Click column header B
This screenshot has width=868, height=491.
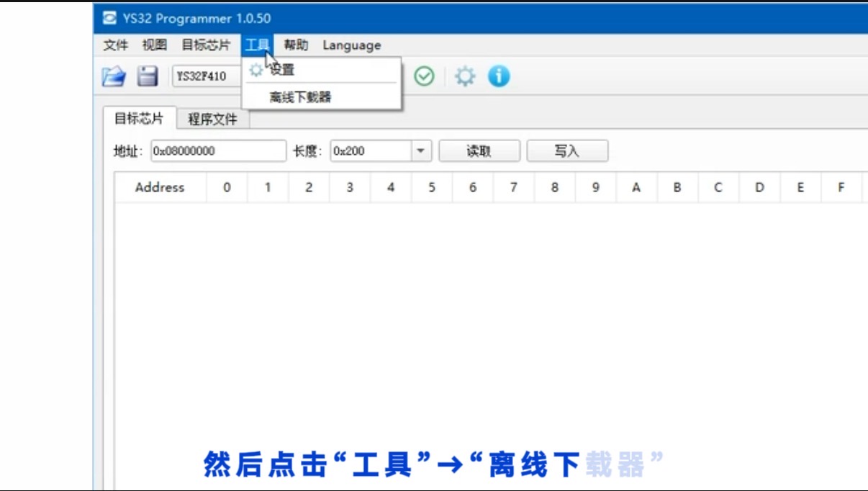click(x=677, y=187)
